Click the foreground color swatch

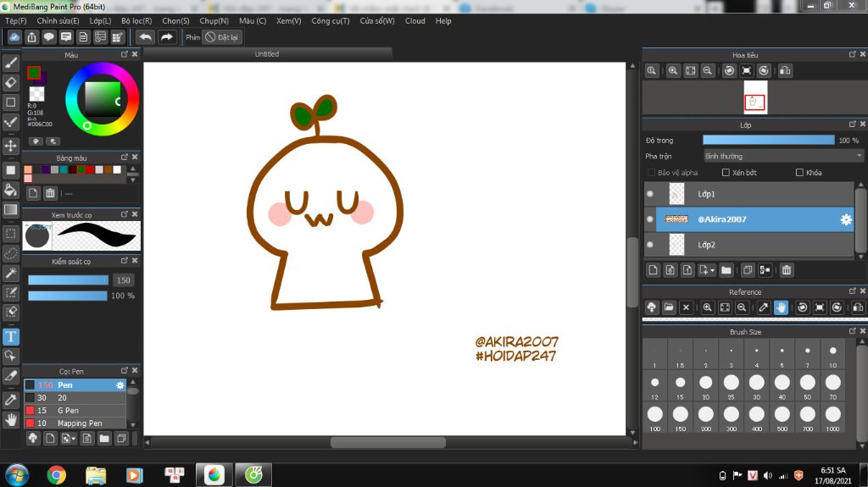click(34, 73)
